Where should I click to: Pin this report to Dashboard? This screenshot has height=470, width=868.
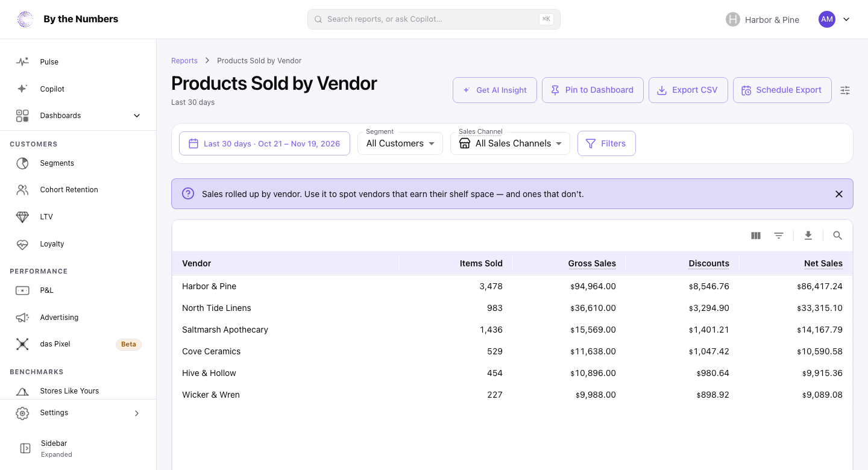click(593, 90)
